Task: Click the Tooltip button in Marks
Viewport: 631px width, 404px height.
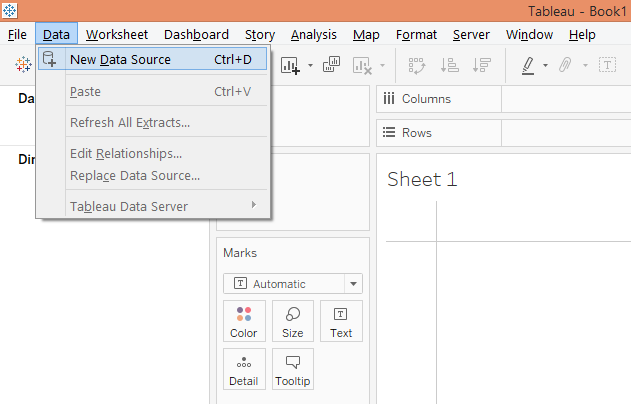Action: 293,369
